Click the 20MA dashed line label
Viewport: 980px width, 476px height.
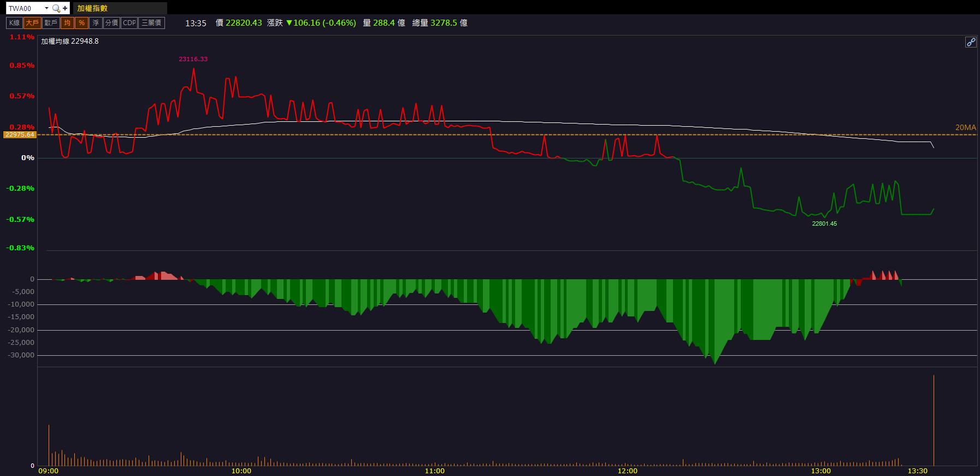[x=965, y=127]
